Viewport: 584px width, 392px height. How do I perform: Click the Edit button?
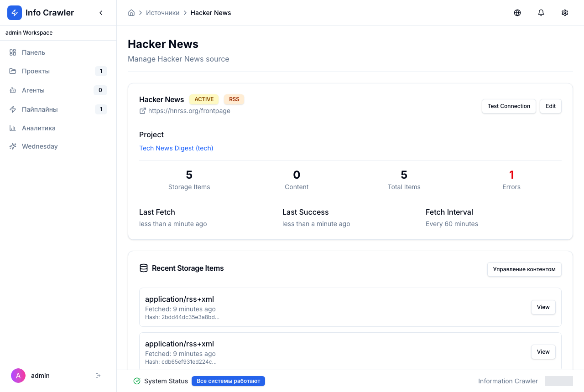click(551, 106)
